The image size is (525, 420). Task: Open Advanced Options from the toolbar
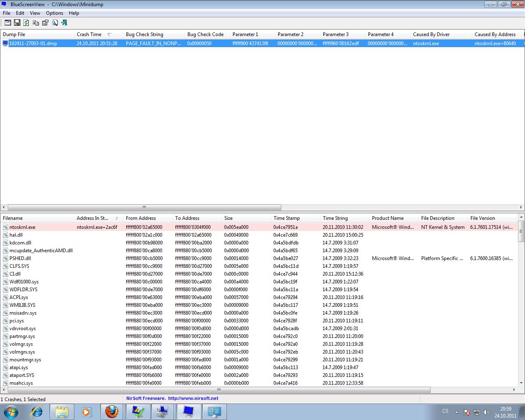(8, 23)
